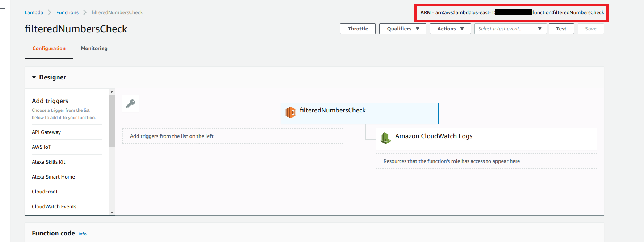Collapse the Designer section
The height and width of the screenshot is (242, 644).
pos(34,77)
